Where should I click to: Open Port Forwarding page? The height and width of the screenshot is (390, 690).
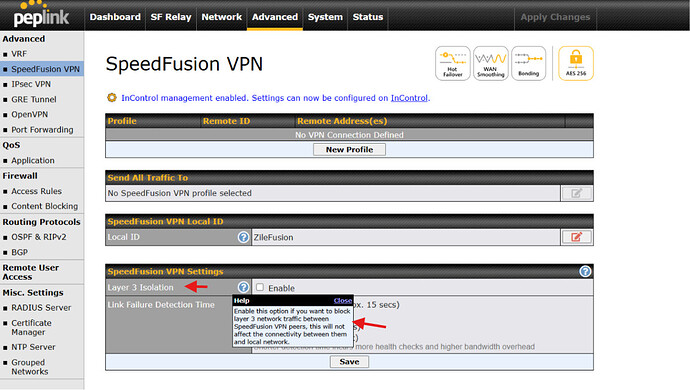pos(42,129)
